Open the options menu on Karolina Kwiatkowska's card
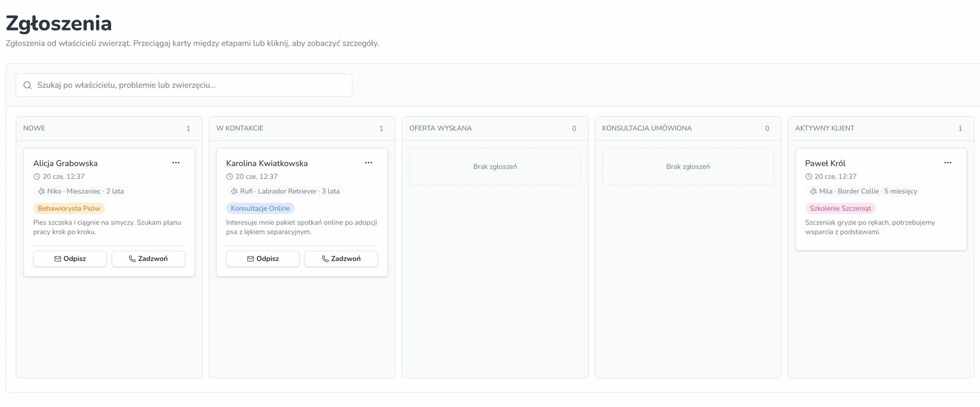 click(x=368, y=163)
